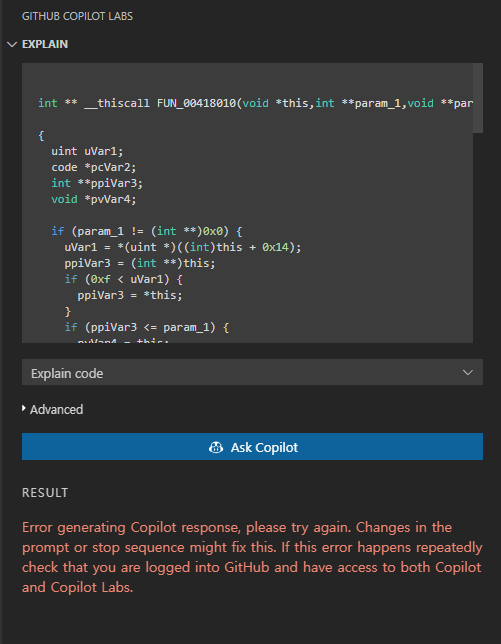501x644 pixels.
Task: Click the GITHUB COPILOT LABS title
Action: (77, 16)
